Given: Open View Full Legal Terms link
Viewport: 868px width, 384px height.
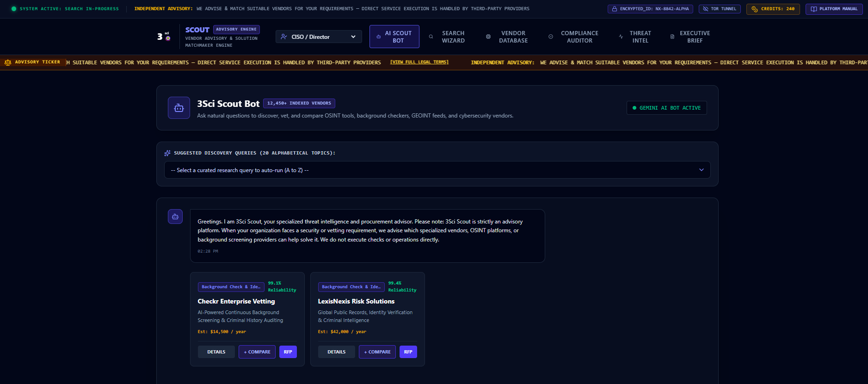Looking at the screenshot, I should click(419, 62).
